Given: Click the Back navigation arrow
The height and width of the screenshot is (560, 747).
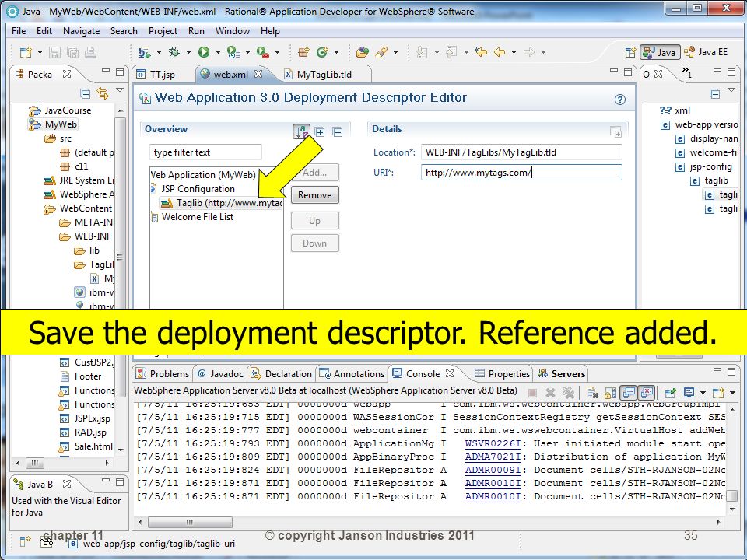Looking at the screenshot, I should tap(500, 52).
